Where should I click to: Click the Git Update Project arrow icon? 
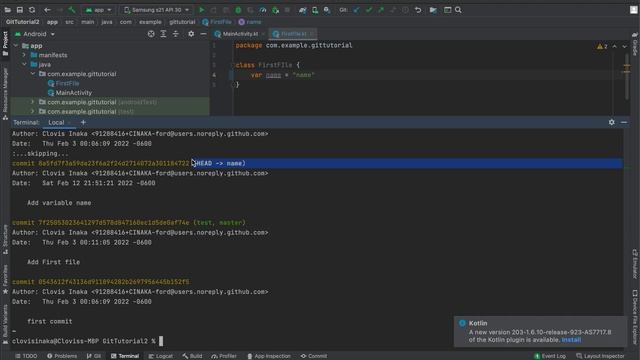[357, 10]
